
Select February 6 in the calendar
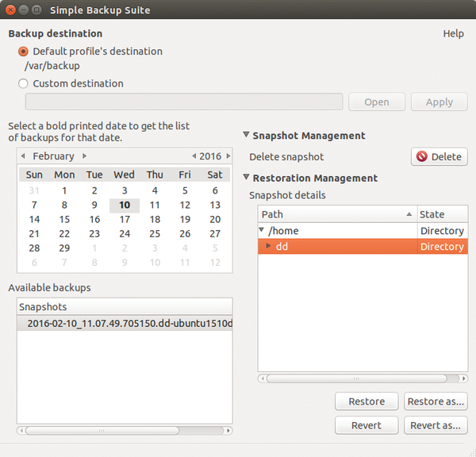click(215, 190)
